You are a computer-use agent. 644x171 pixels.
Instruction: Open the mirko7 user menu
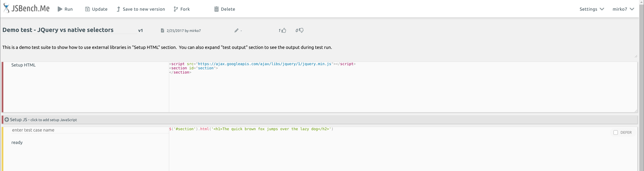click(x=623, y=9)
